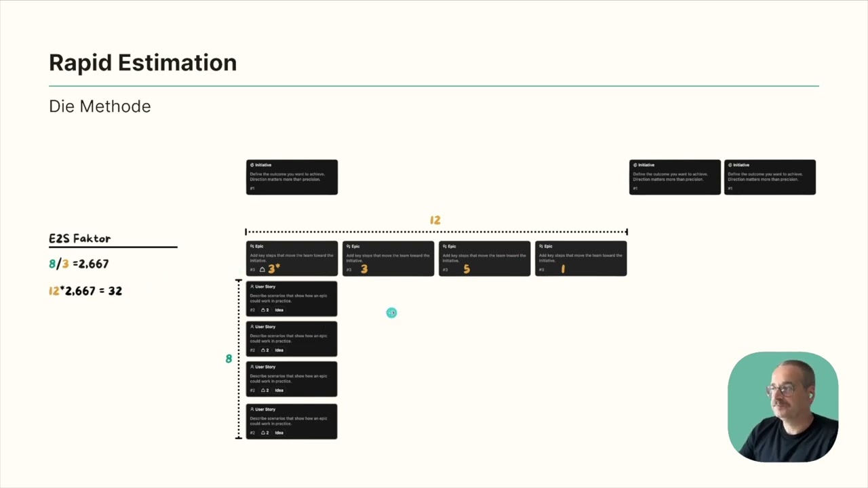Open the leftmost Initiative card
The height and width of the screenshot is (488, 868).
click(x=292, y=177)
